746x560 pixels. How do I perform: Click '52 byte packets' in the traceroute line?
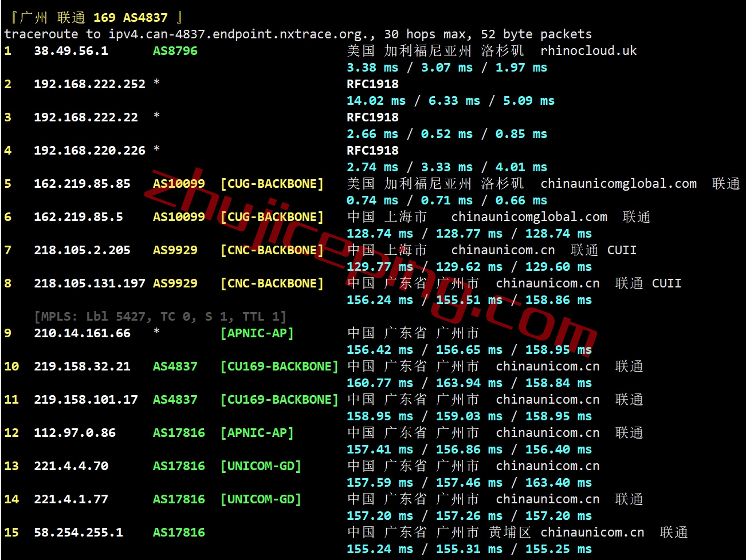(x=536, y=34)
